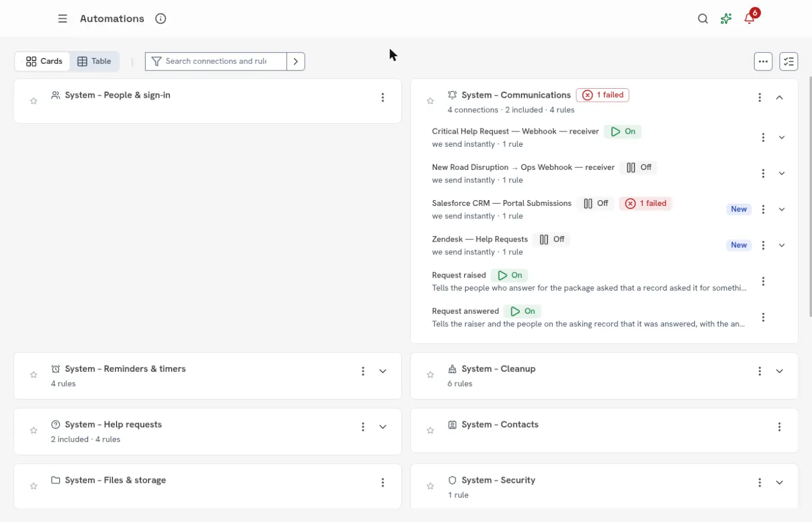
Task: Click the 1 failed badge on System – Communications
Action: click(x=602, y=95)
